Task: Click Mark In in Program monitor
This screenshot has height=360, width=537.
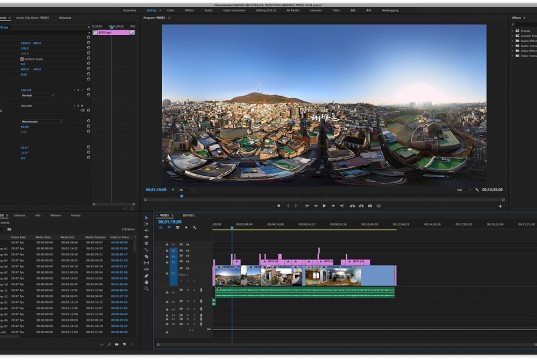Action: click(x=288, y=206)
